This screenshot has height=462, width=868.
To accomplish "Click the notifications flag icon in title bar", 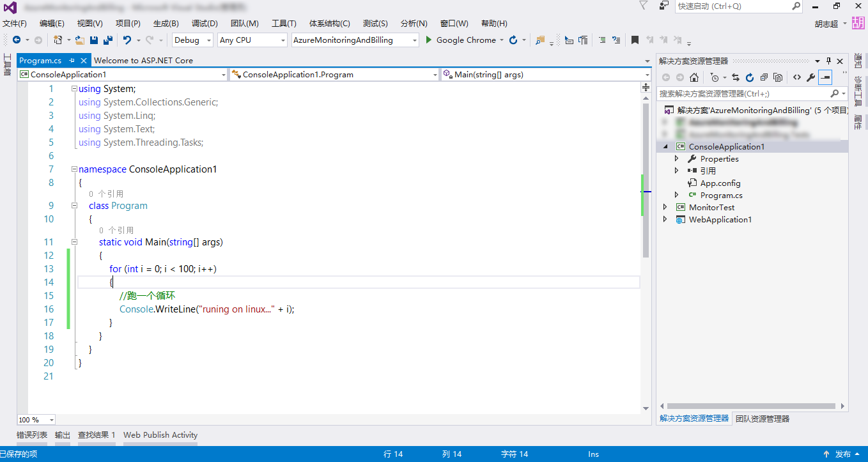I will [x=643, y=6].
